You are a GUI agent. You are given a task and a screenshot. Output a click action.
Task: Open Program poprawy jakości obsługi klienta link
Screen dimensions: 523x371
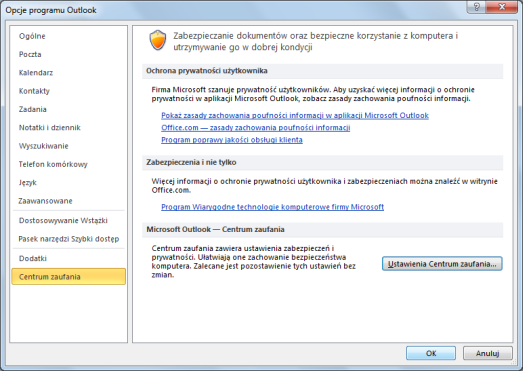232,140
